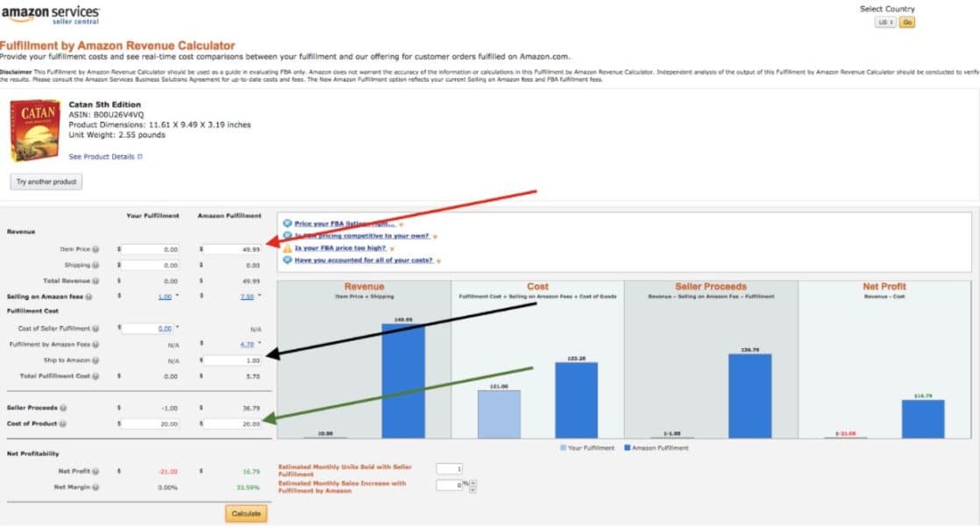This screenshot has height=528, width=980.
Task: Click the 1.00 Your Fulfillment selling fees link
Action: (x=165, y=297)
